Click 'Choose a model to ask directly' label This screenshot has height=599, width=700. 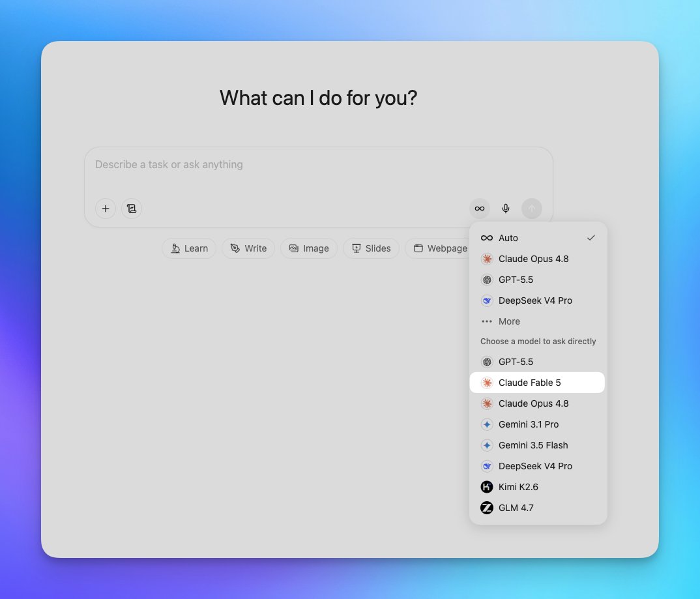click(538, 342)
